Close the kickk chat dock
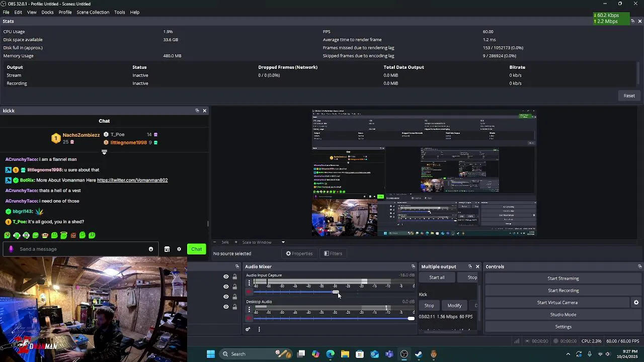This screenshot has width=644, height=362. (x=204, y=111)
